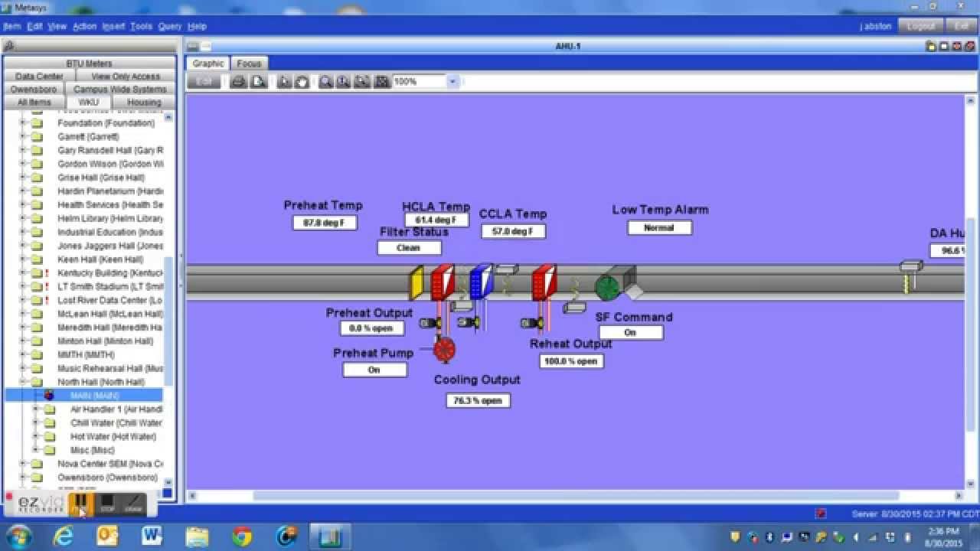The width and height of the screenshot is (980, 551).
Task: Click the print icon in graphic toolbar
Action: [x=239, y=81]
